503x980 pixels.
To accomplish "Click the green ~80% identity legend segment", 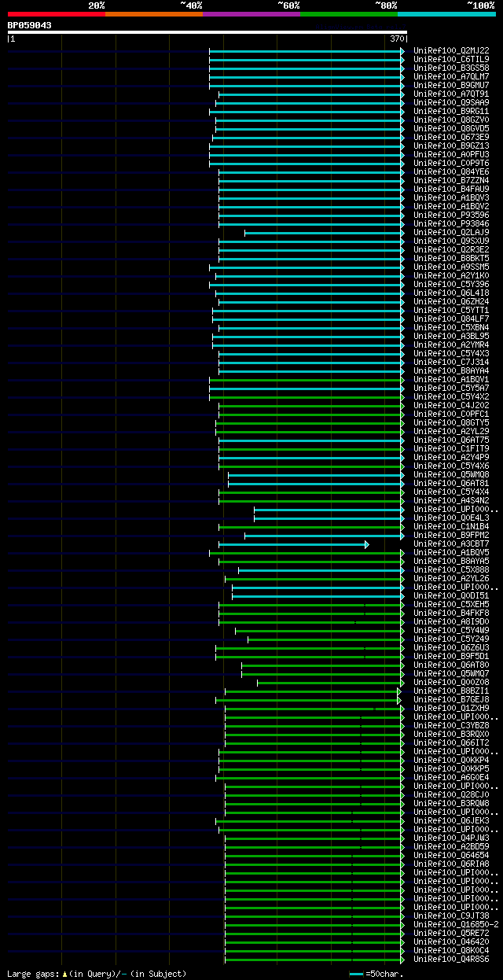I will (x=349, y=14).
